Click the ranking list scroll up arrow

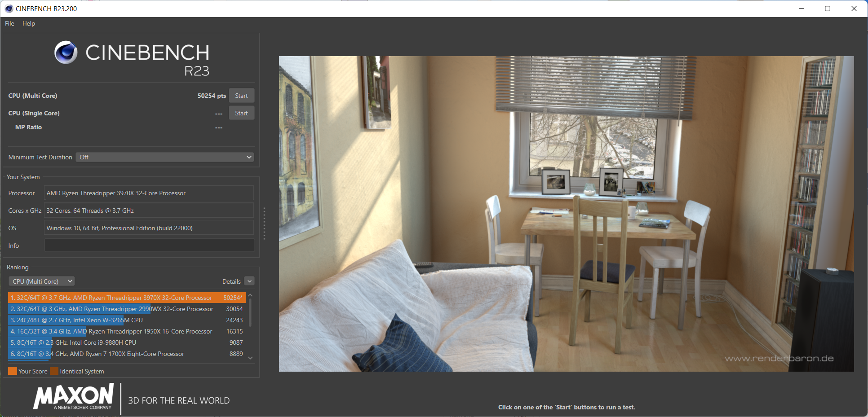coord(250,295)
